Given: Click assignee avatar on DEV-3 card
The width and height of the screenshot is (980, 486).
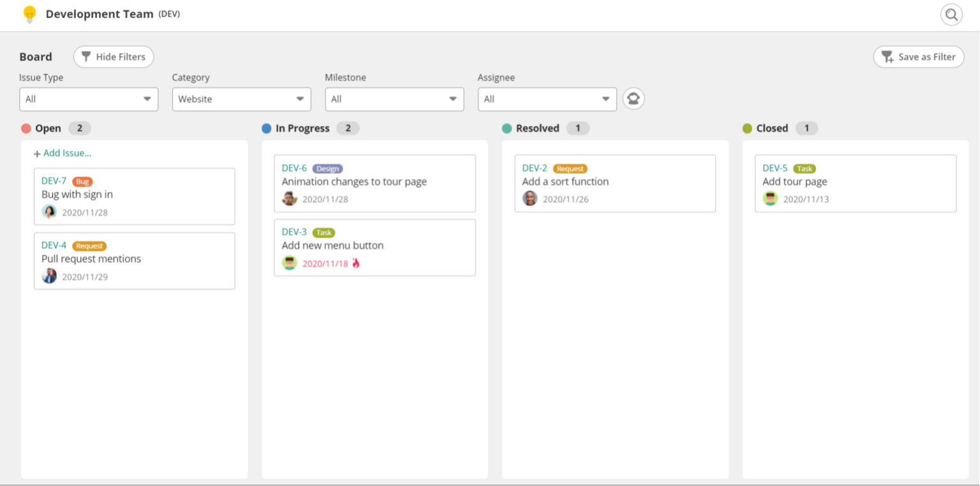Looking at the screenshot, I should pos(290,263).
